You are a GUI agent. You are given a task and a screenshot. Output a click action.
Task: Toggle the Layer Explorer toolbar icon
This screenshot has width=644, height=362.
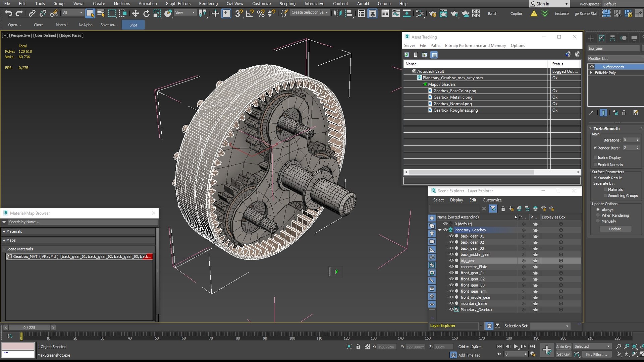(x=373, y=13)
